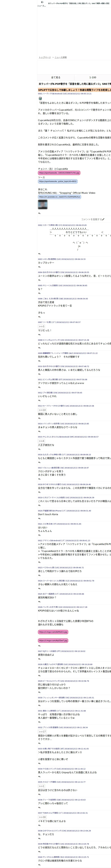This screenshot has width=111, height=868.
Task: Reply to post 0015 やじさんときたさん arrow icon
Action: [39, 449]
